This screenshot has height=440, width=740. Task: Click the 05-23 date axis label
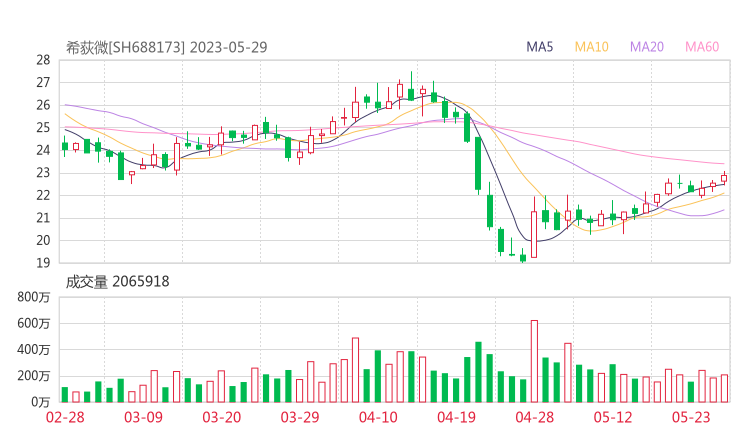click(x=691, y=417)
